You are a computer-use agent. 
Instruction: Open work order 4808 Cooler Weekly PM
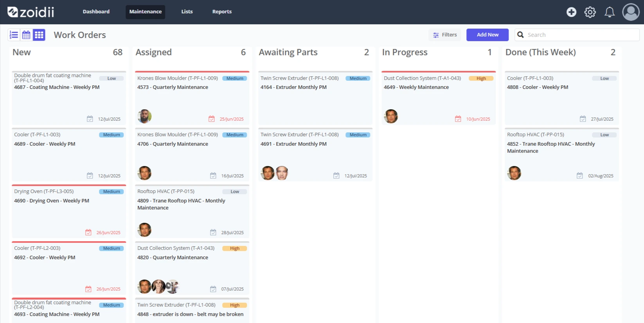pos(562,98)
